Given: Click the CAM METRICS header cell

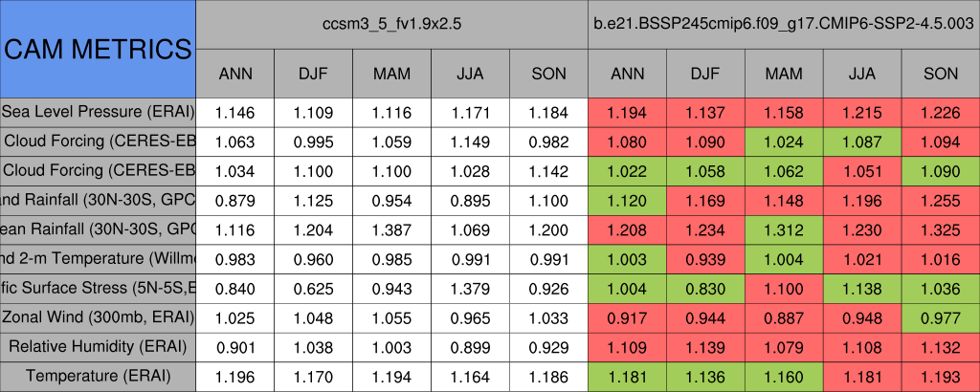Looking at the screenshot, I should coord(98,49).
